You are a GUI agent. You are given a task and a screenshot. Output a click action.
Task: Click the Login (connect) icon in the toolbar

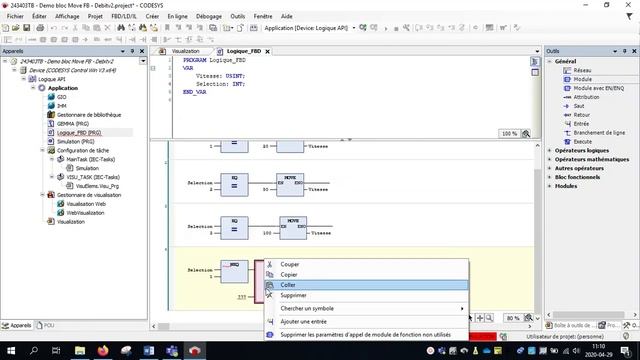pyautogui.click(x=362, y=28)
